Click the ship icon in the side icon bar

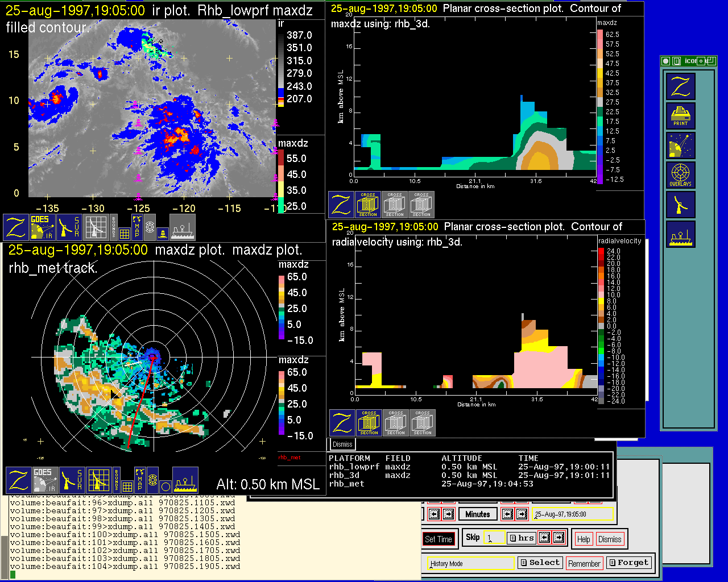click(681, 234)
